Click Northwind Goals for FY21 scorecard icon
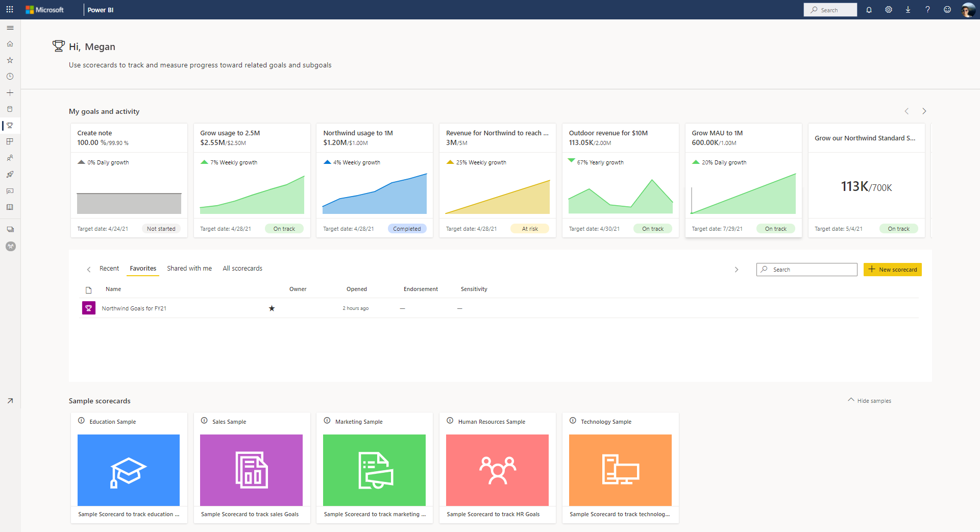 89,308
